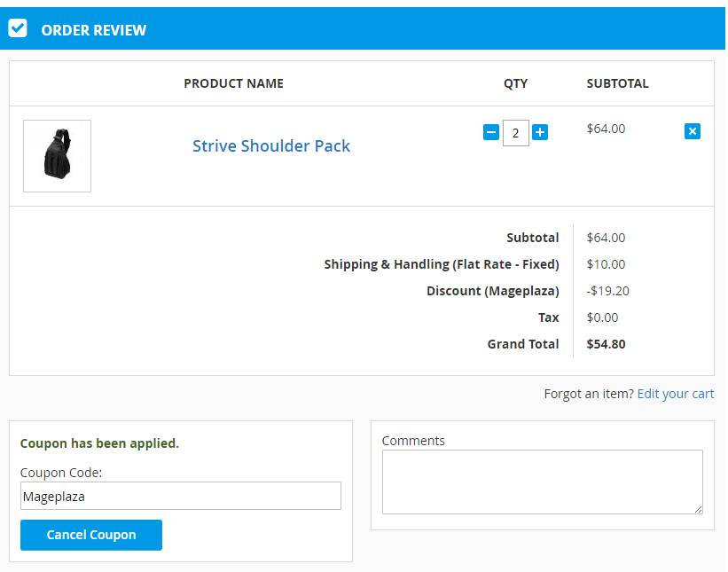728x572 pixels.
Task: Click the Shipping & Handling flat rate label
Action: click(441, 264)
